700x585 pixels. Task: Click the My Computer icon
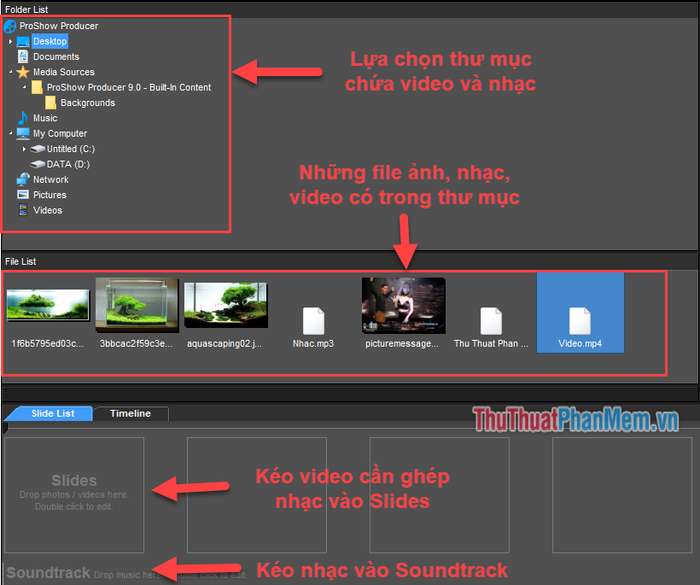(x=23, y=134)
